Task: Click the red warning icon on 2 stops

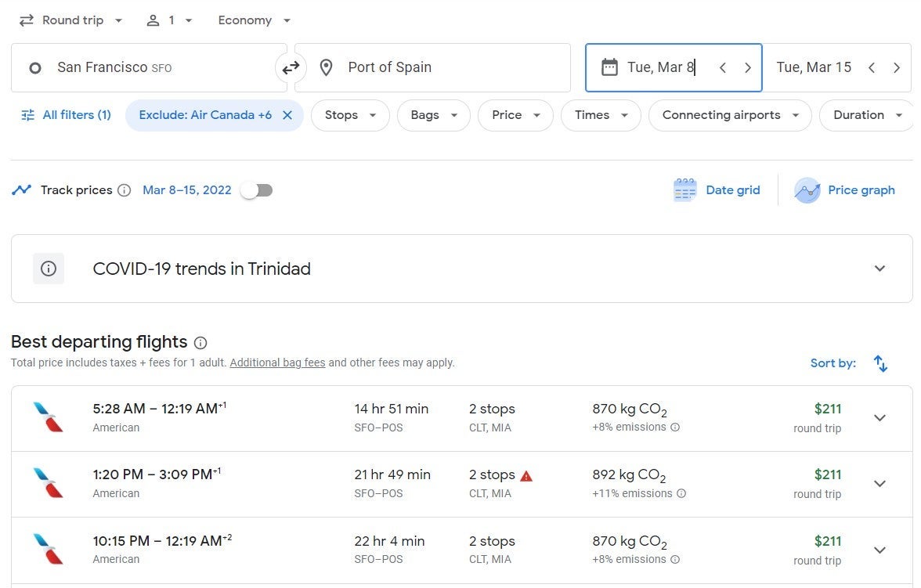Action: pos(526,475)
